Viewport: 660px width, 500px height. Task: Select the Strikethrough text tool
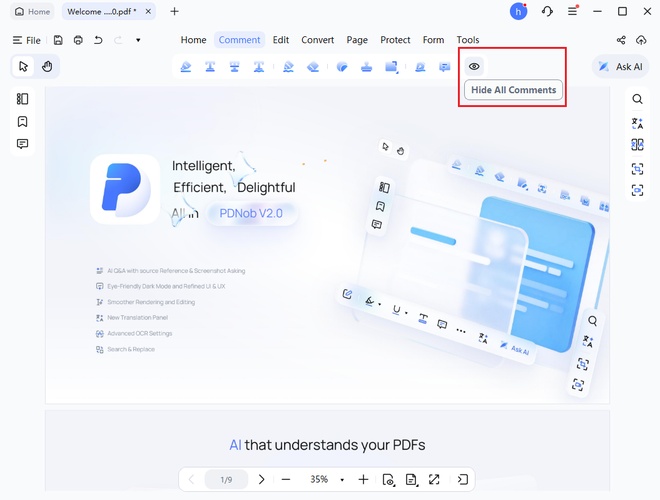(234, 66)
